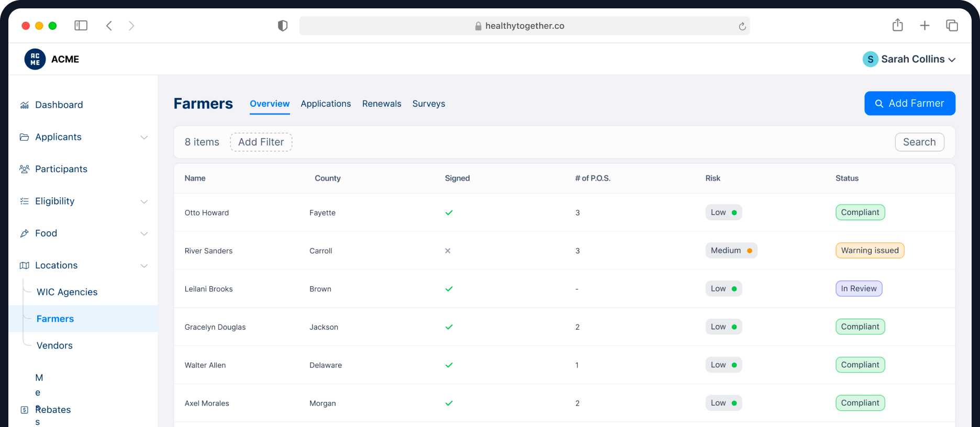The image size is (980, 427).
Task: Switch to the Applications tab
Action: coord(326,104)
